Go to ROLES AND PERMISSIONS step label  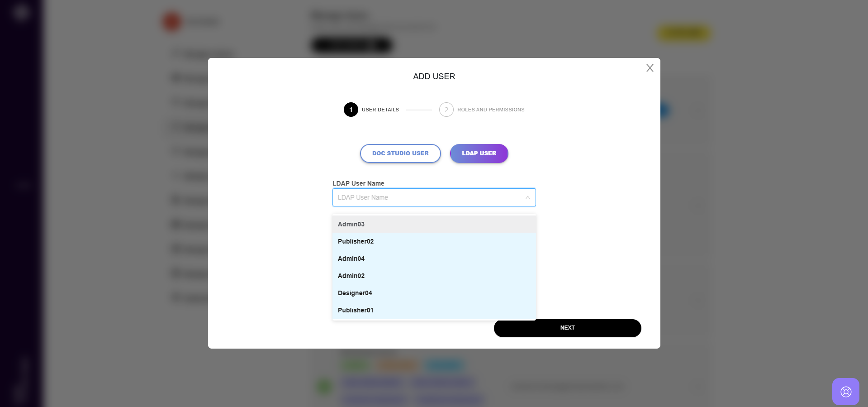(x=491, y=110)
